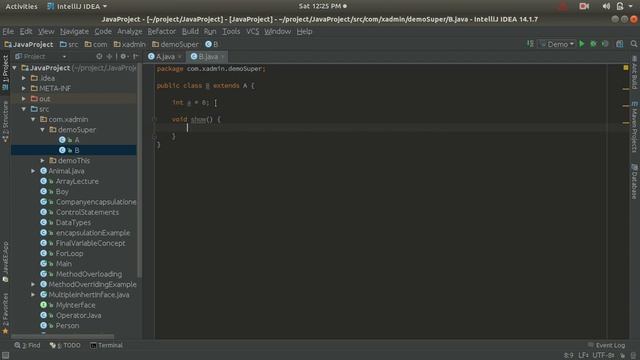Expand MethodOverridingExample node
The image size is (640, 360).
coord(33,284)
